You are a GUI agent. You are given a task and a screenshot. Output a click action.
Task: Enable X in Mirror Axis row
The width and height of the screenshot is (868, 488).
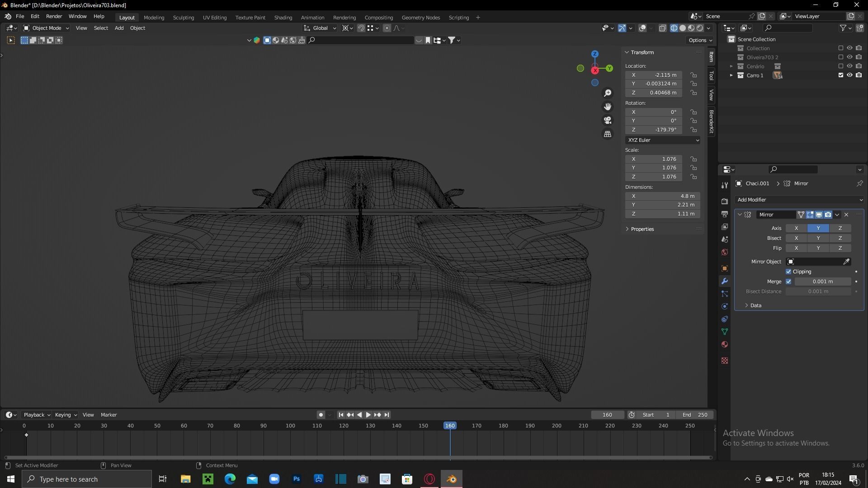tap(796, 228)
